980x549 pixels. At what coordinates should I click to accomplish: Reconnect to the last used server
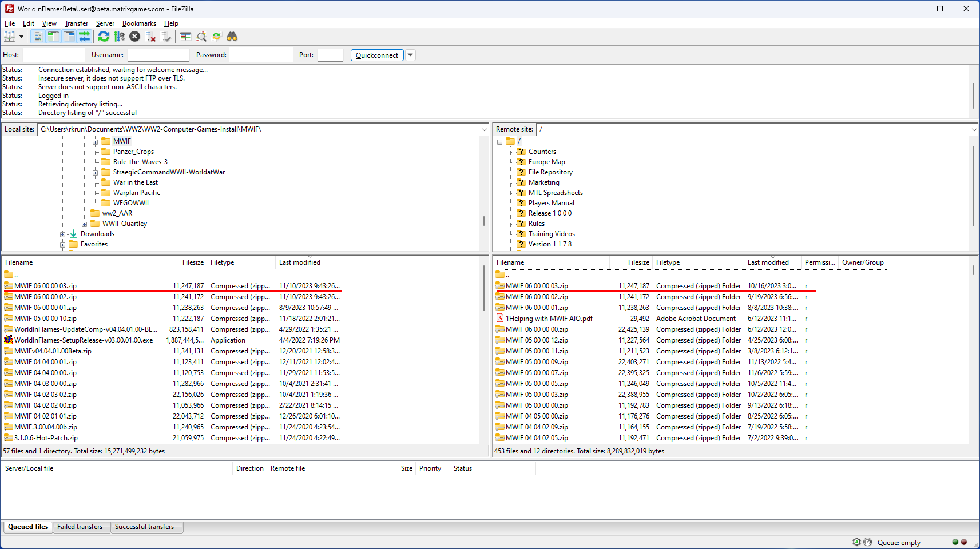(x=166, y=37)
